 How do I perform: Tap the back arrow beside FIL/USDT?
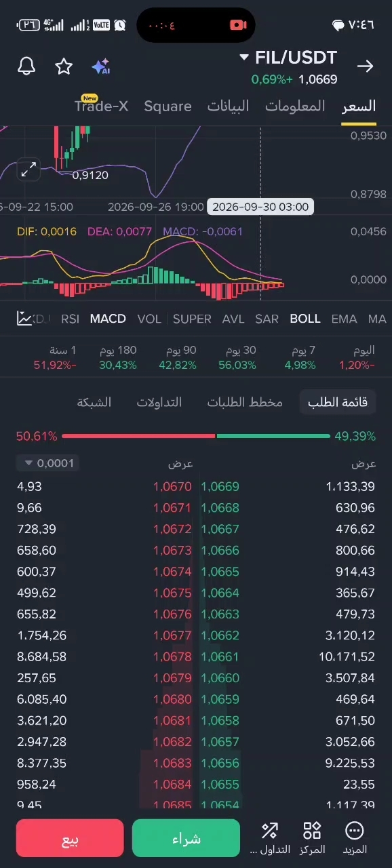pos(365,66)
